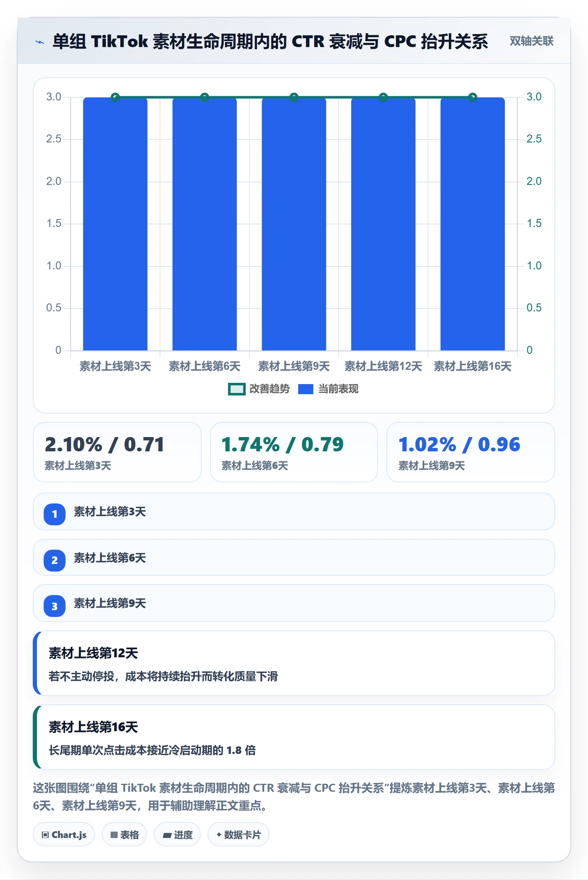588x880 pixels.
Task: Click the bar for 素材上线第12天
Action: click(x=383, y=224)
